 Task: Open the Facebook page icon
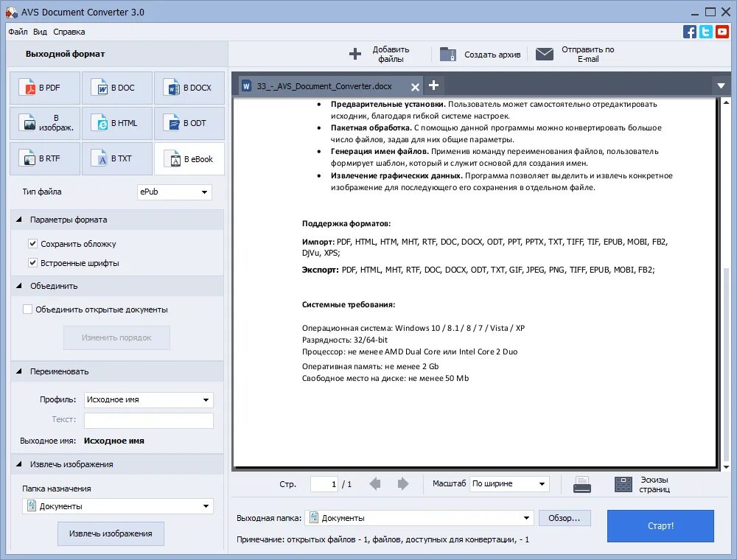[690, 32]
